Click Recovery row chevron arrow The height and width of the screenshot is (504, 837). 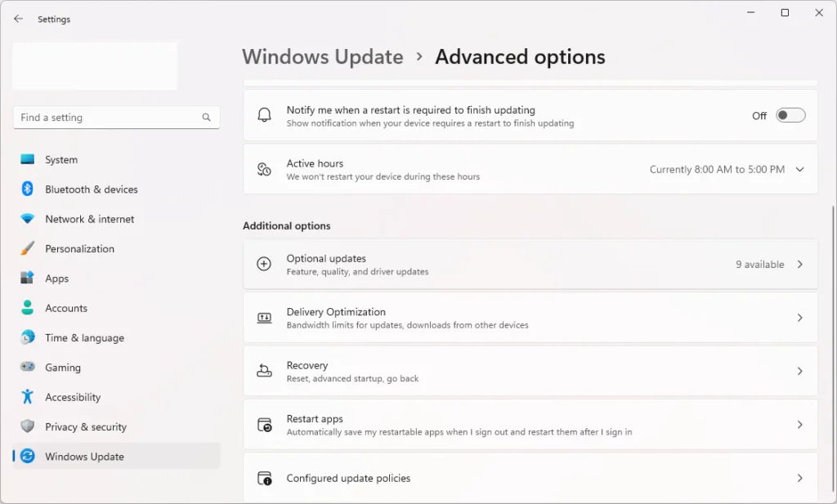pyautogui.click(x=799, y=371)
